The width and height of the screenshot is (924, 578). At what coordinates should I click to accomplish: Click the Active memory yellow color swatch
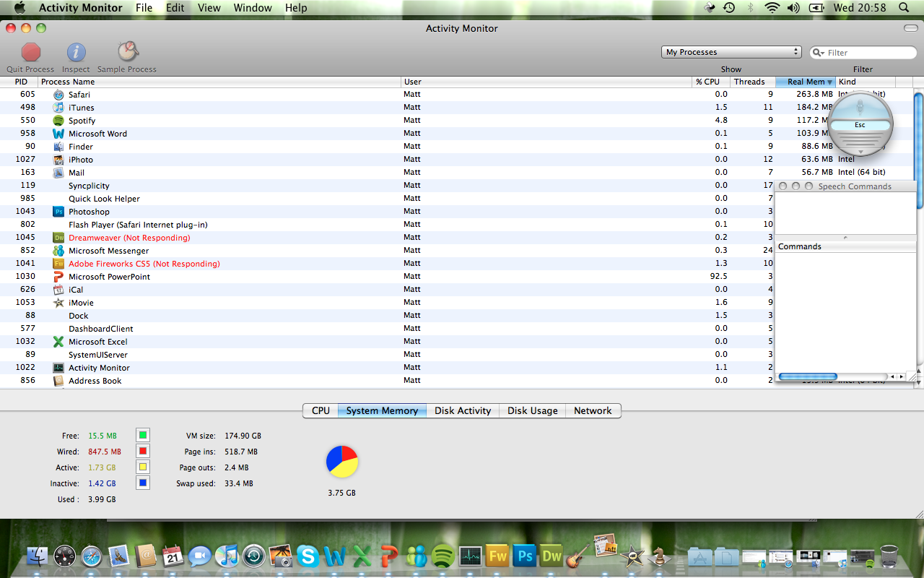pyautogui.click(x=143, y=467)
